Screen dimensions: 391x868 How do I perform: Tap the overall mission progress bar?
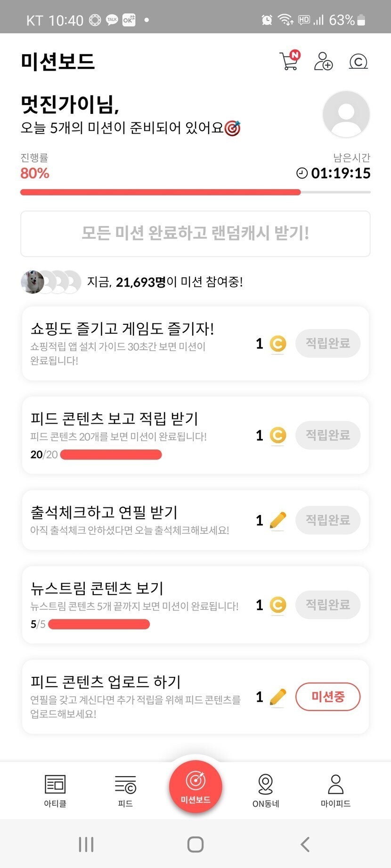[x=195, y=192]
